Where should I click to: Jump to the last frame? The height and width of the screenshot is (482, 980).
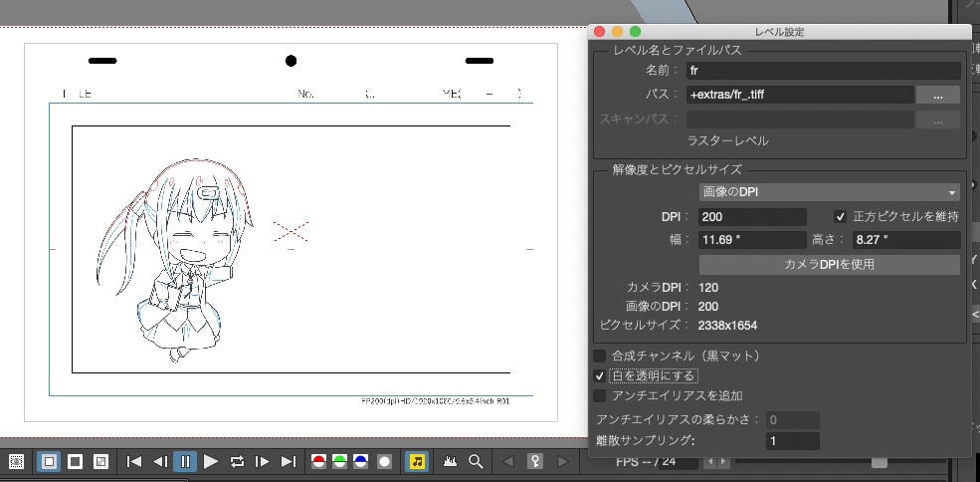point(289,462)
